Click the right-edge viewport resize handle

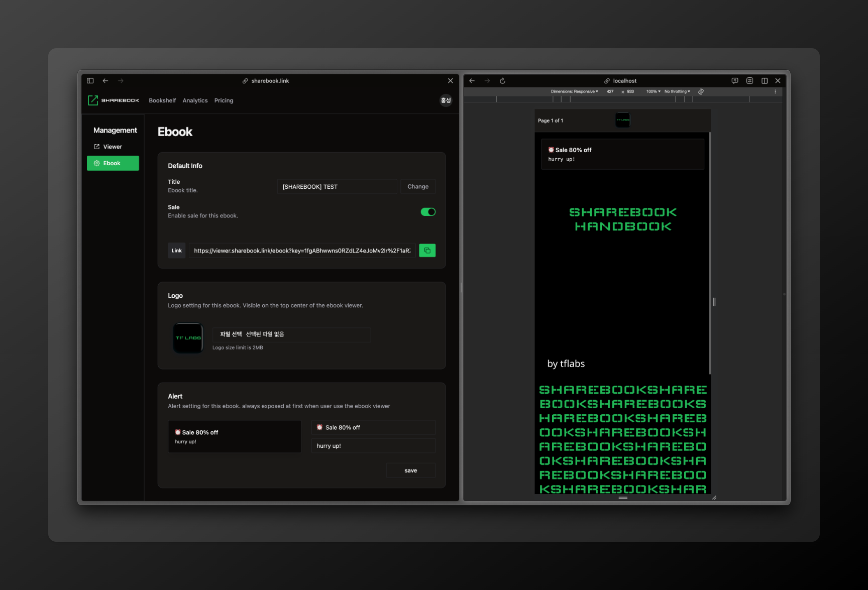click(714, 302)
